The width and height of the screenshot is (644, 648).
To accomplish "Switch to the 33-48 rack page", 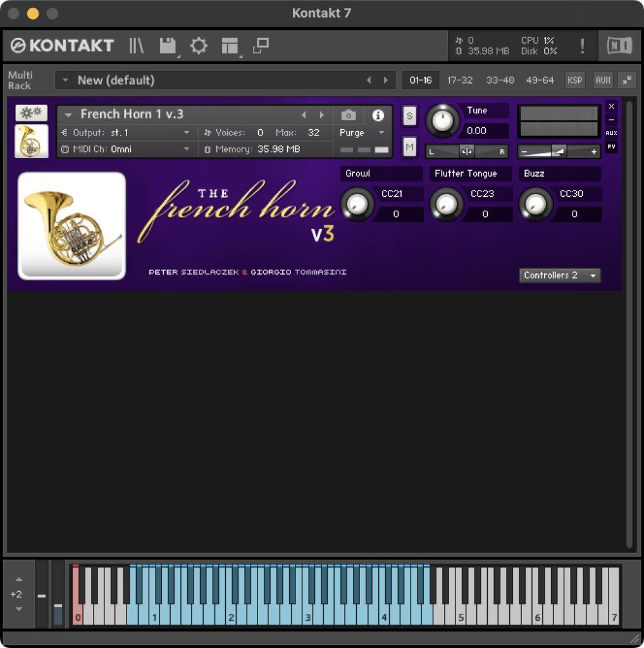I will click(x=500, y=80).
